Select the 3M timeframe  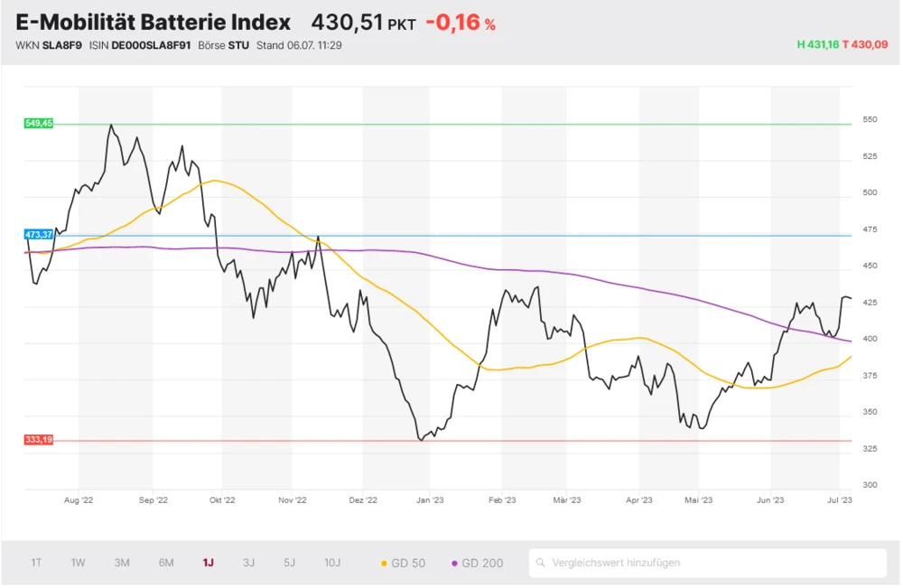click(x=122, y=563)
